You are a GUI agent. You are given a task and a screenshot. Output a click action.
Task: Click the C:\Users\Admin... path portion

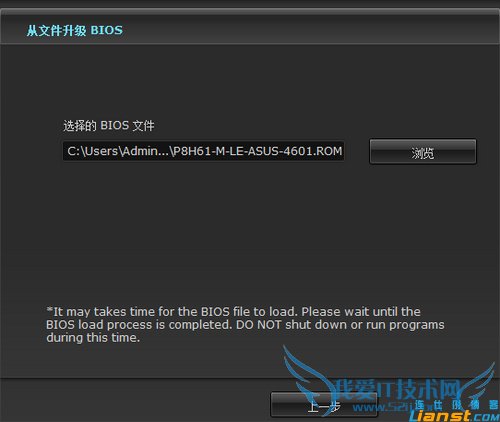(x=118, y=151)
